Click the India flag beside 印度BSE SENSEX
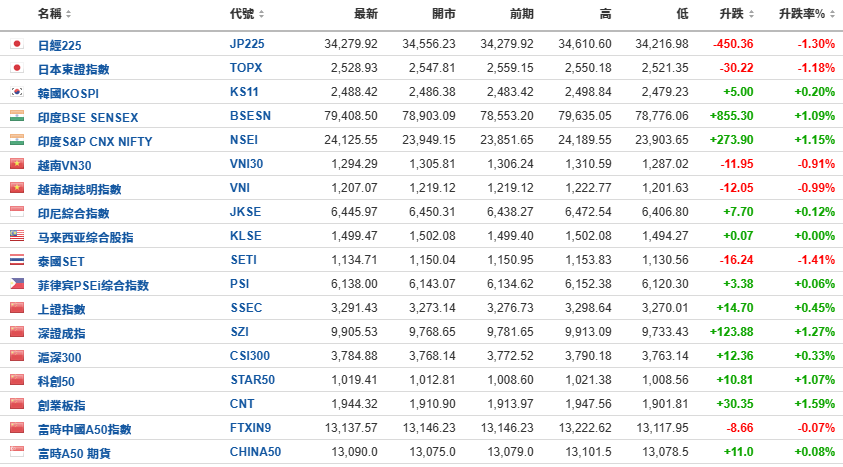This screenshot has height=467, width=843. [x=16, y=116]
